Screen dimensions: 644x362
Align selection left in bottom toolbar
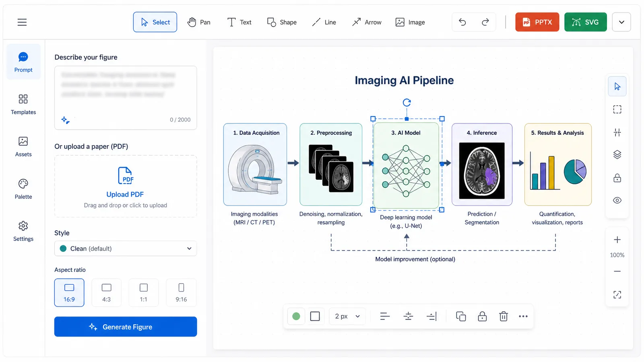click(x=385, y=317)
